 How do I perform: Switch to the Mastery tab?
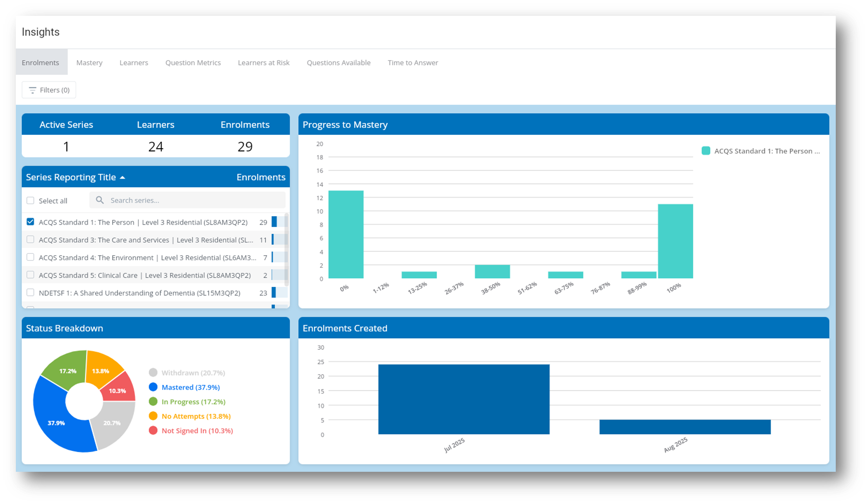pyautogui.click(x=89, y=63)
